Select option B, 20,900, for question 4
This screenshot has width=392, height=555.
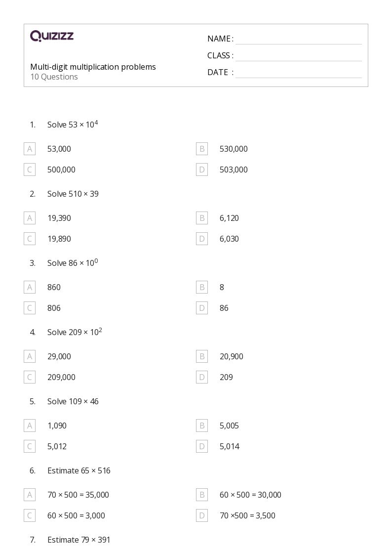(x=202, y=356)
